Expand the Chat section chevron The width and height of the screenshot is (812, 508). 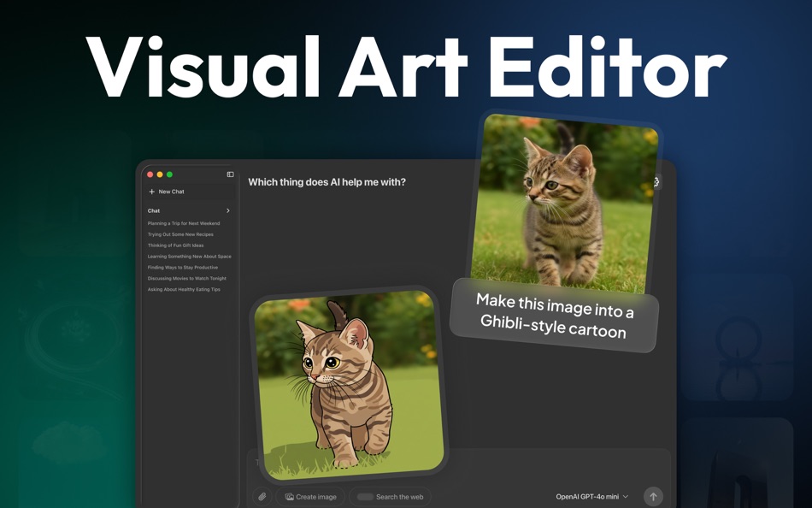(x=228, y=210)
